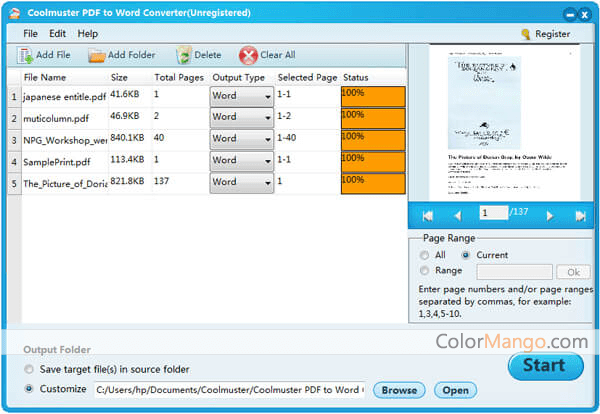Go to previous preview page

click(x=458, y=215)
